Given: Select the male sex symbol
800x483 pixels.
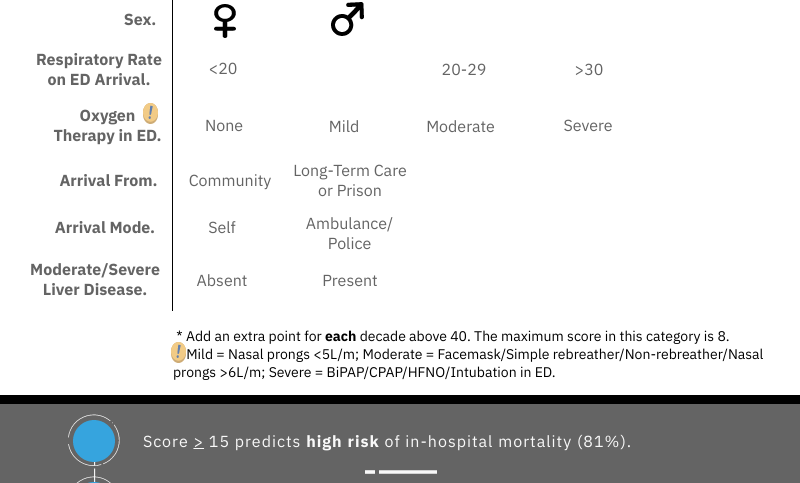Looking at the screenshot, I should 347,20.
